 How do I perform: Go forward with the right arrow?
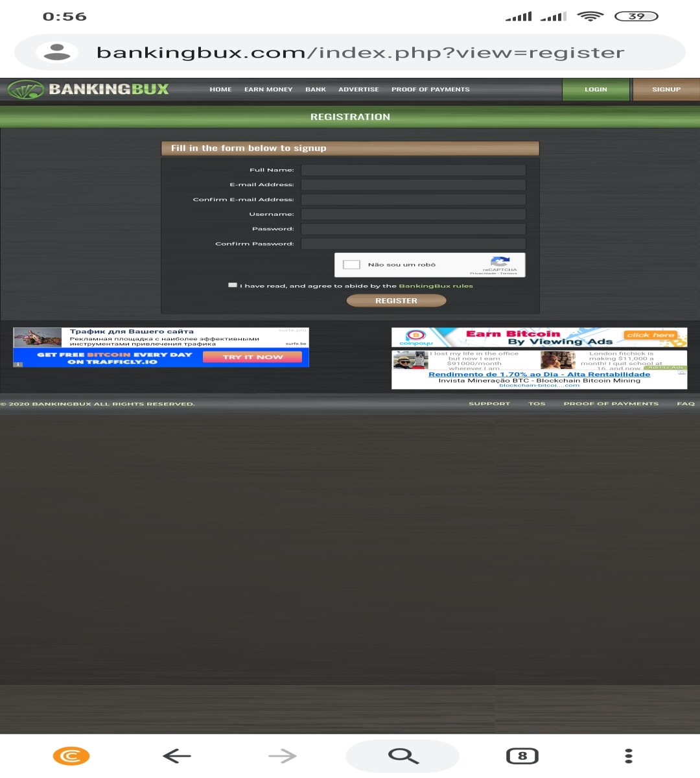[x=283, y=756]
